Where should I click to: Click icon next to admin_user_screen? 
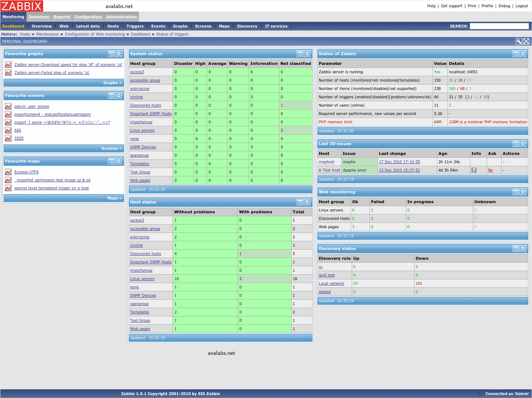point(8,106)
